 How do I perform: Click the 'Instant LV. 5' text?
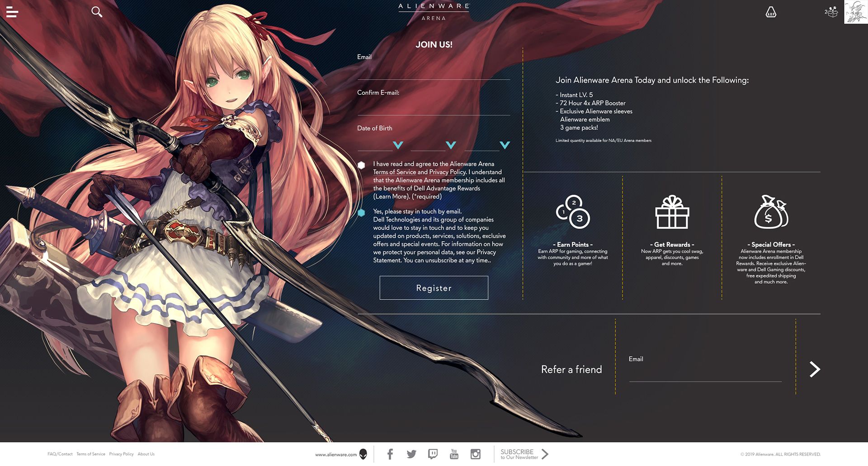coord(574,95)
